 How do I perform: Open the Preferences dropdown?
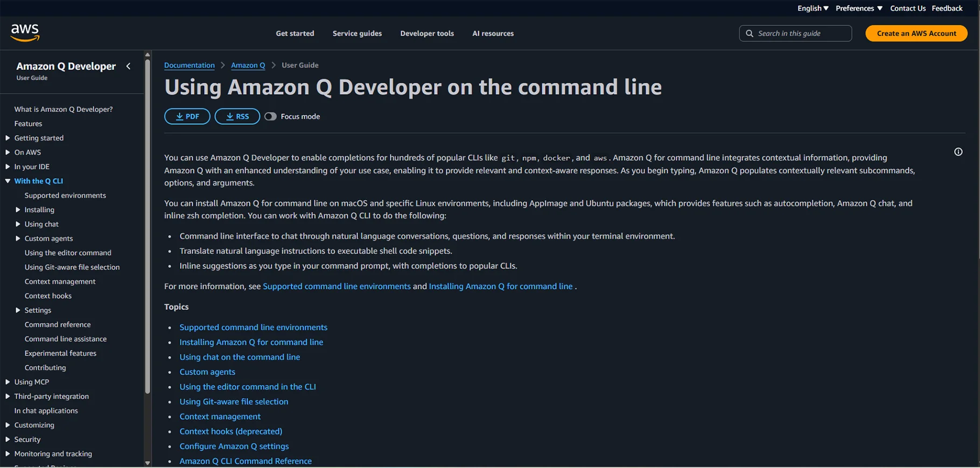[859, 8]
